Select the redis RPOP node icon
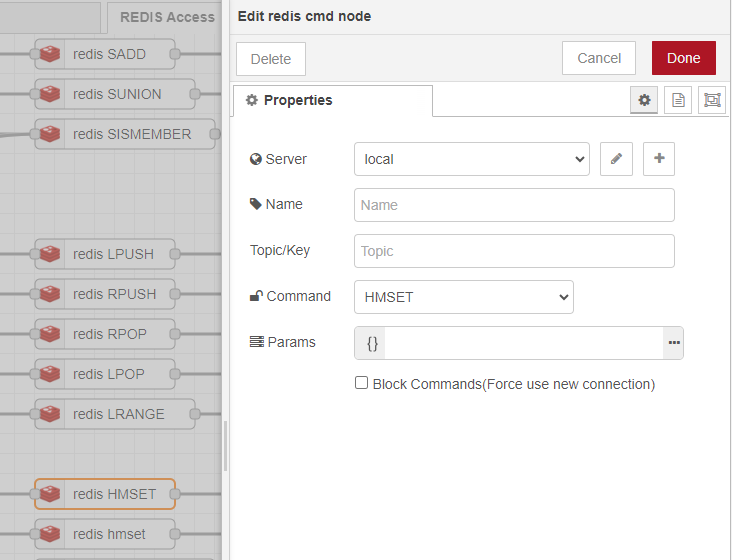 click(50, 334)
